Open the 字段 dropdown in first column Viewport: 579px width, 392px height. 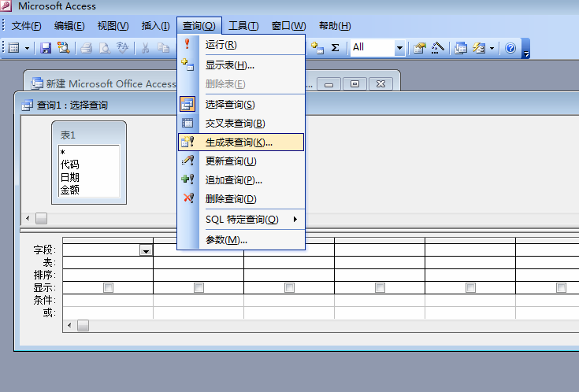coord(147,250)
